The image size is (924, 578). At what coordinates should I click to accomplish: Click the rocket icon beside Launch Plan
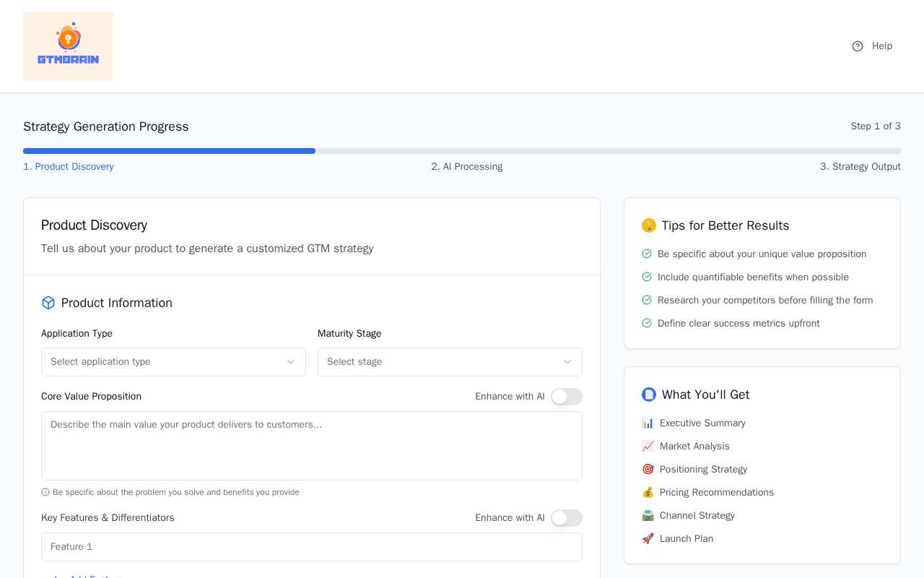pos(648,538)
